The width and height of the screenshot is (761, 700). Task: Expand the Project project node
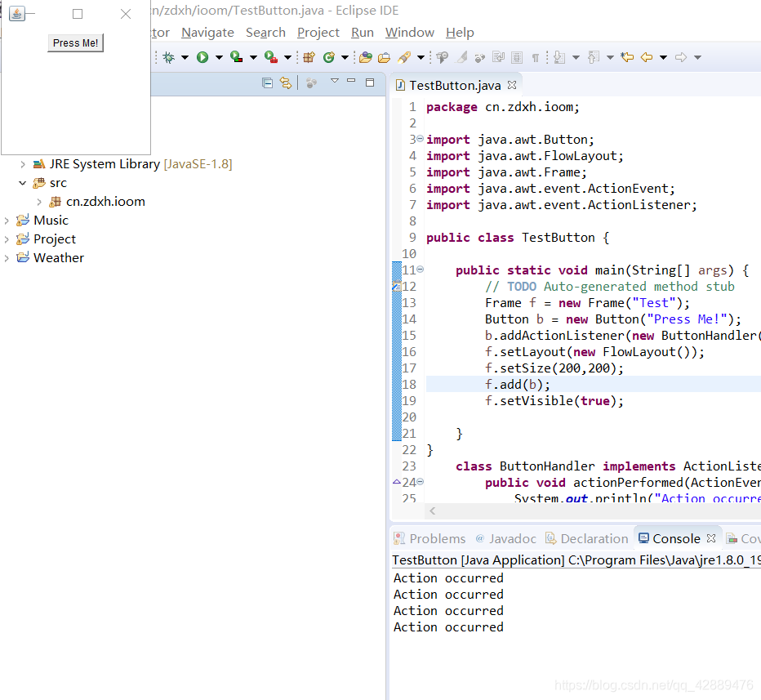pyautogui.click(x=7, y=239)
